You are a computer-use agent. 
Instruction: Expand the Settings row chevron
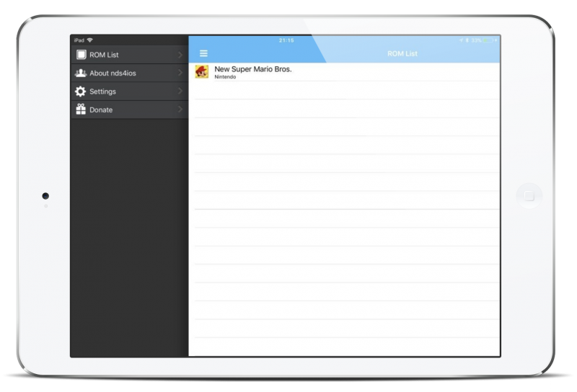coord(180,92)
